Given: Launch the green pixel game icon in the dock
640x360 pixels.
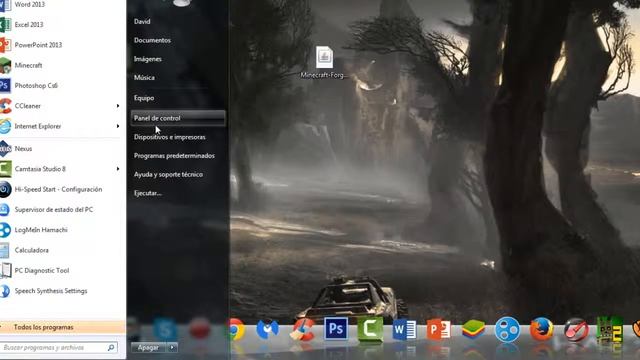Looking at the screenshot, I should (x=609, y=329).
